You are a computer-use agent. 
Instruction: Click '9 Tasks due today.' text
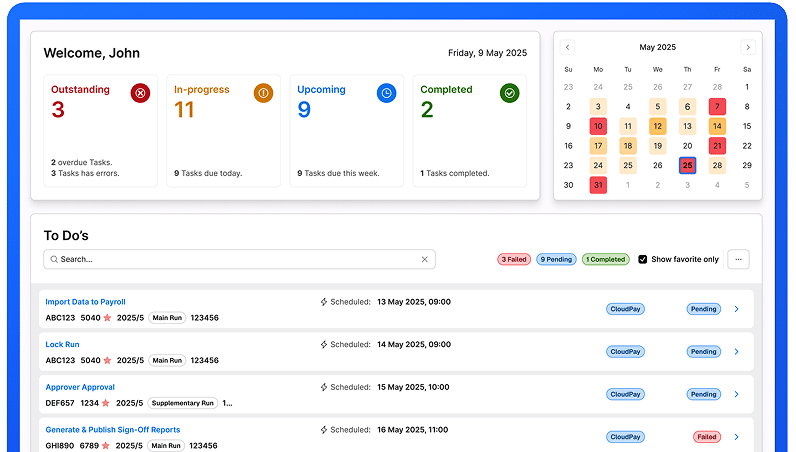click(x=208, y=173)
